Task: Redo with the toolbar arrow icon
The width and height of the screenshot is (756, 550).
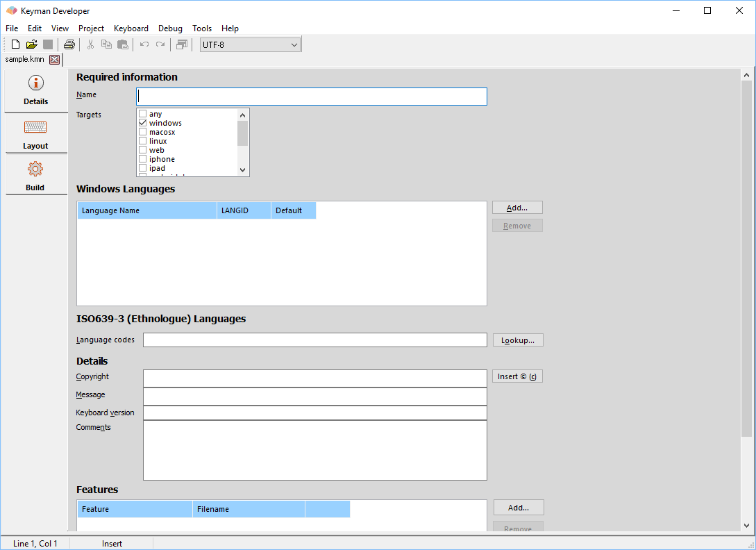Action: point(160,45)
